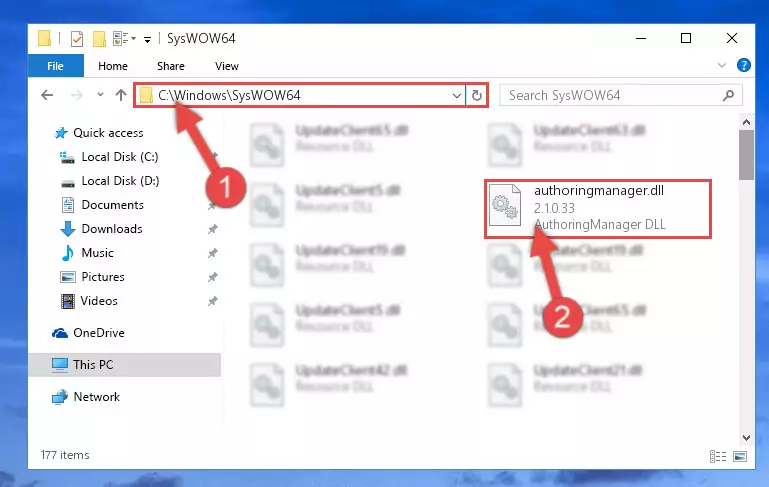Open the File ribbon tab

point(55,66)
